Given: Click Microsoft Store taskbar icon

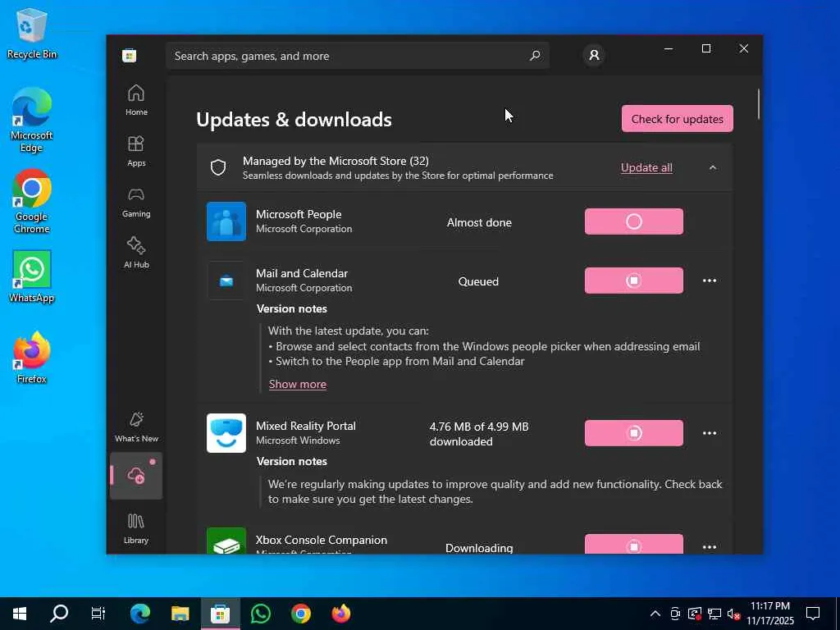Looking at the screenshot, I should [x=220, y=614].
